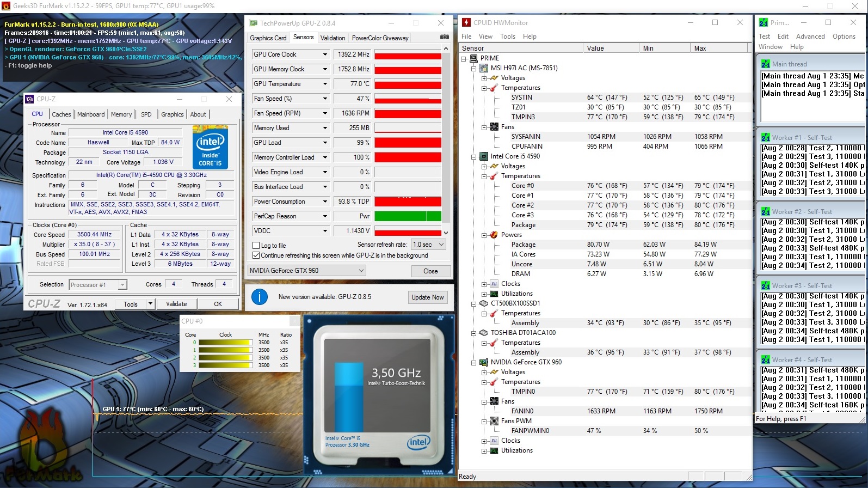The image size is (868, 488).
Task: Click the Worker #1 Self-Test window icon
Action: [766, 138]
